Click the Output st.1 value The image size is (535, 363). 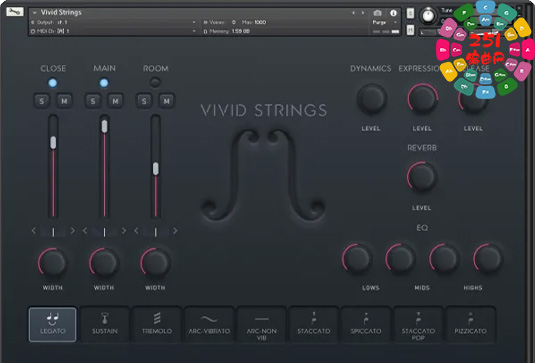click(x=62, y=22)
